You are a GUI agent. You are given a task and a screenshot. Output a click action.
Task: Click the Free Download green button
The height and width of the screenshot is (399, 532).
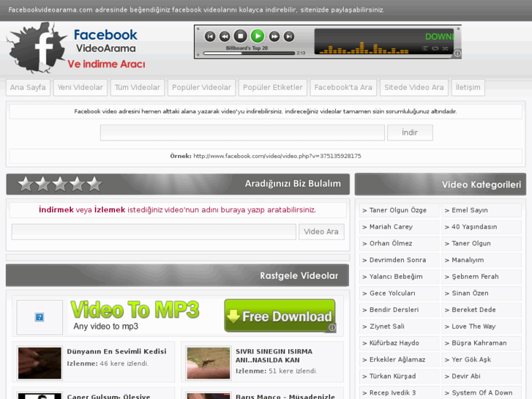(x=280, y=316)
